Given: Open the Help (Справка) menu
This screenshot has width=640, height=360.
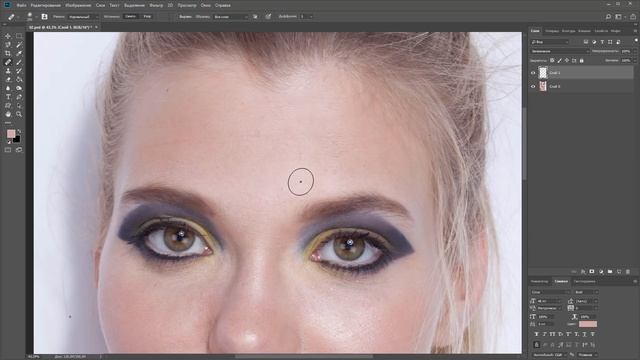Looking at the screenshot, I should (x=222, y=5).
